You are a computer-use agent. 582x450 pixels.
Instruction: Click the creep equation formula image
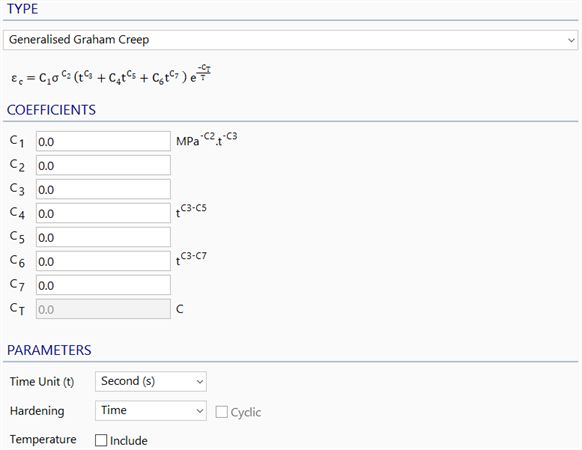111,75
